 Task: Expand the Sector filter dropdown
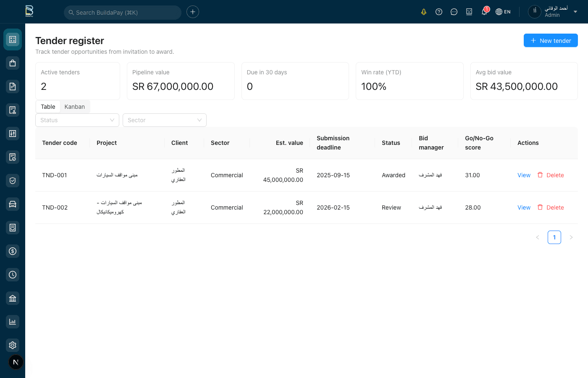click(x=165, y=120)
